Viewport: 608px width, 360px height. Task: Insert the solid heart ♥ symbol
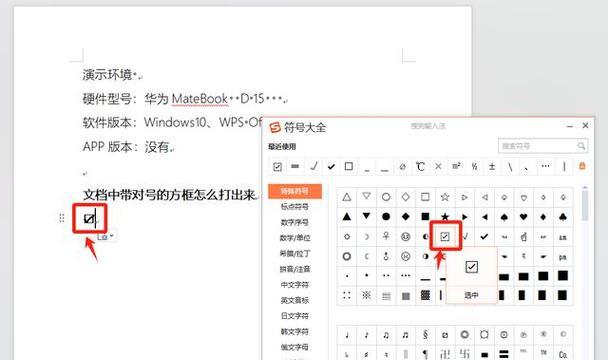[x=524, y=217]
